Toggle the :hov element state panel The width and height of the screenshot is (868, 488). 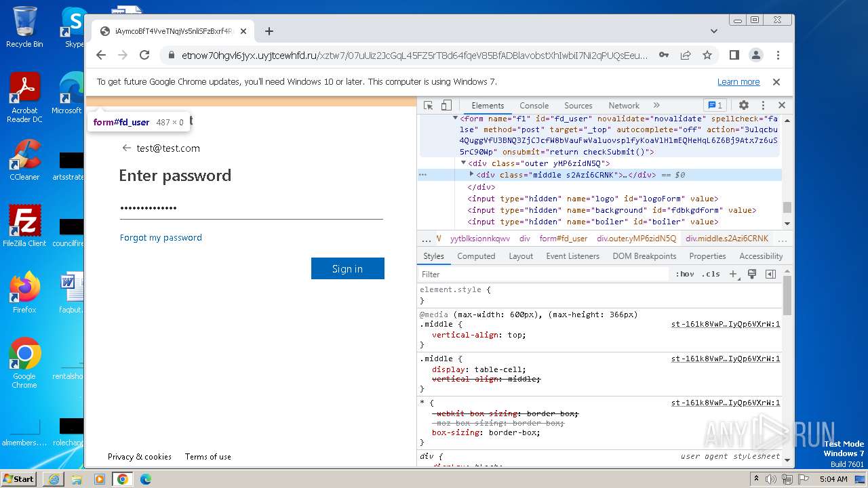pos(685,274)
